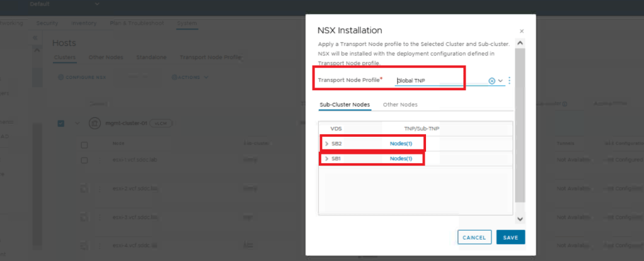Viewport: 644px width, 261px height.
Task: Click the Save button
Action: coord(510,238)
